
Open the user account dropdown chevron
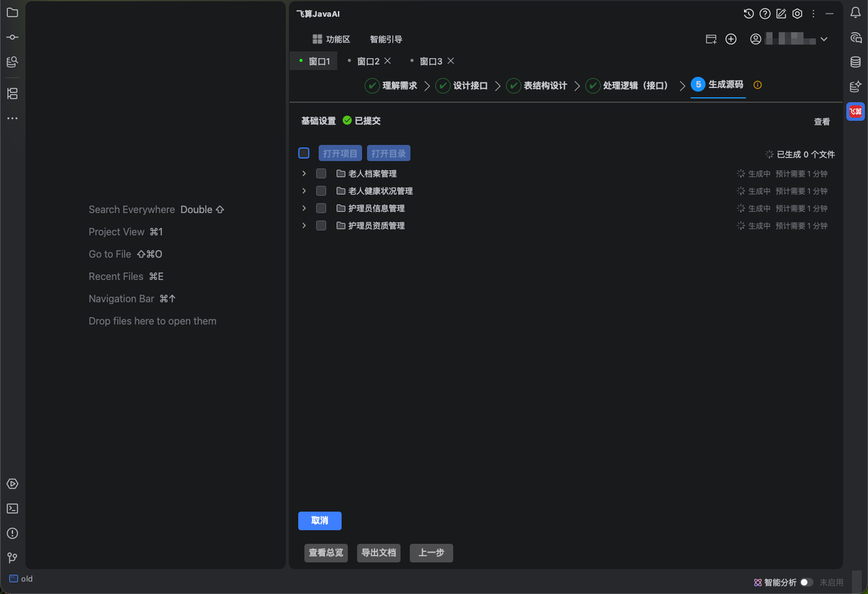(824, 39)
